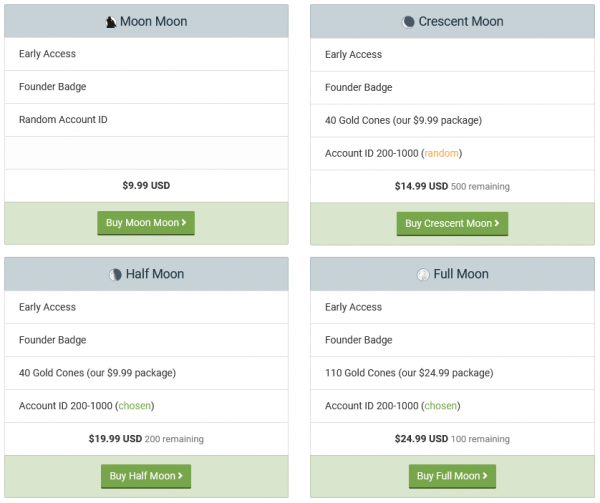The image size is (600, 503).
Task: Select the $19.99 USD price in Half Moon
Action: 115,439
